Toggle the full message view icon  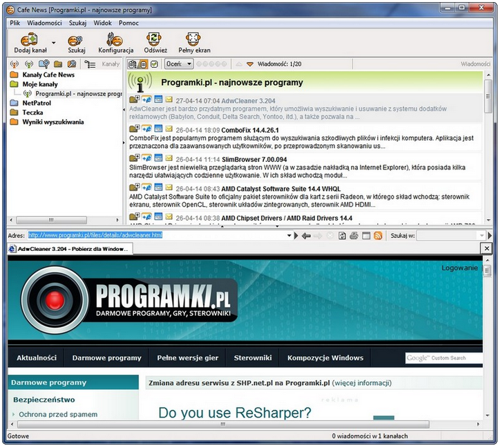(132, 64)
